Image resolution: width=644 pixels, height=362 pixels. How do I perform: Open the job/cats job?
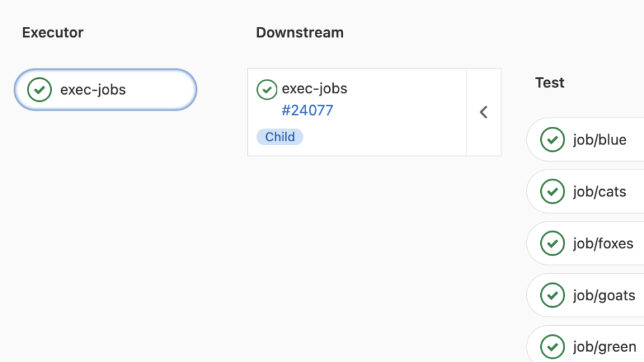click(x=599, y=192)
